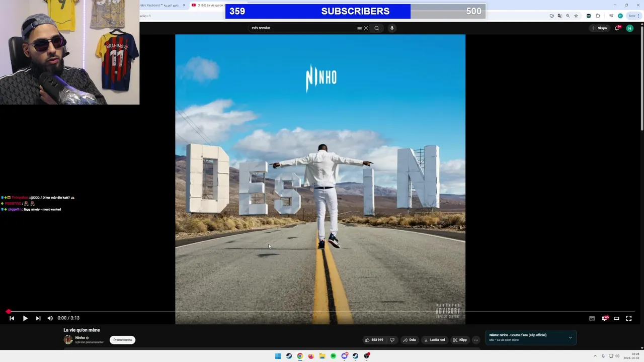The width and height of the screenshot is (644, 362).
Task: Download video with Ladda ned button
Action: (x=435, y=340)
